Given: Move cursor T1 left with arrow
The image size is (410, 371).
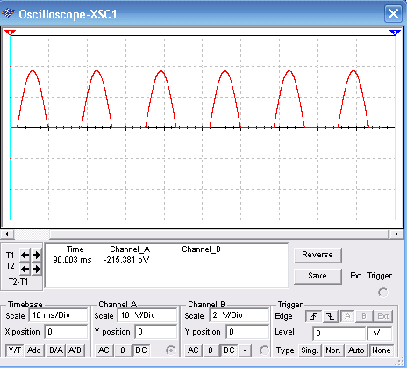Looking at the screenshot, I should click(25, 255).
